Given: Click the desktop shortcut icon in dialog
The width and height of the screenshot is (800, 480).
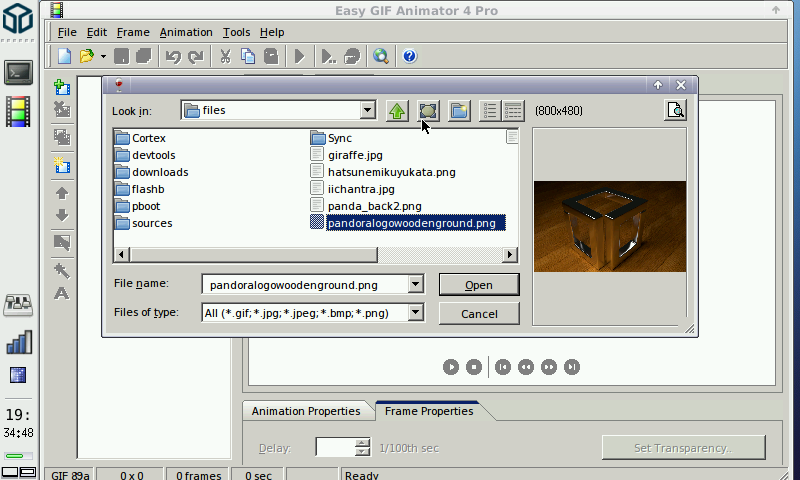Looking at the screenshot, I should click(x=428, y=111).
